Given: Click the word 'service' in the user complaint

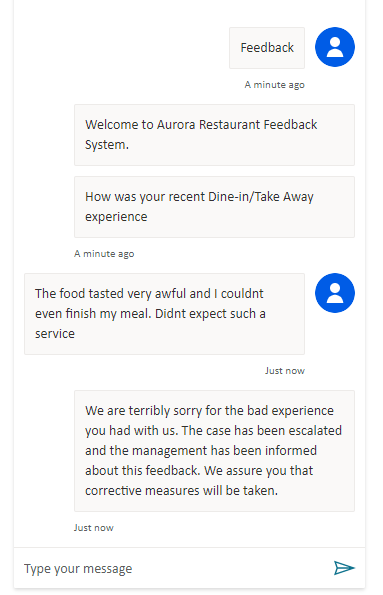Looking at the screenshot, I should click(x=55, y=334).
